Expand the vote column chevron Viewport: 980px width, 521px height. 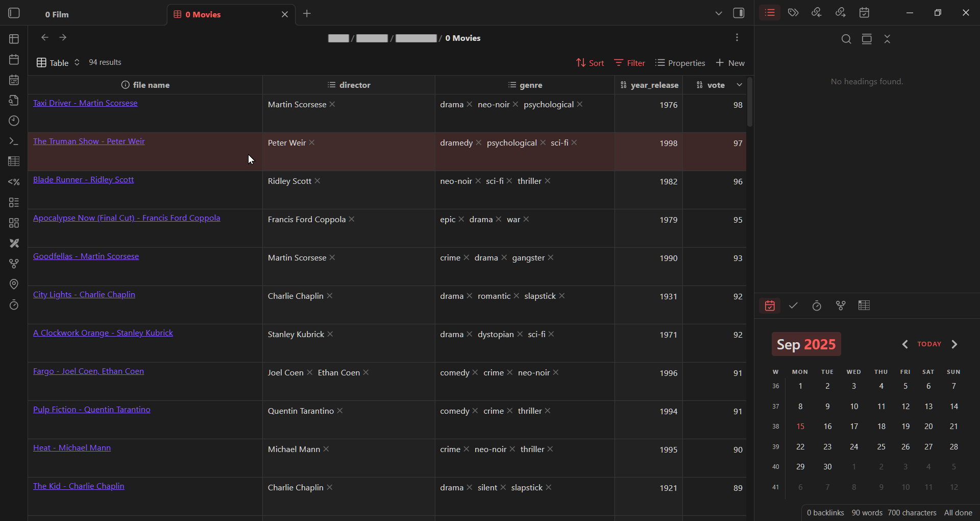click(x=739, y=85)
